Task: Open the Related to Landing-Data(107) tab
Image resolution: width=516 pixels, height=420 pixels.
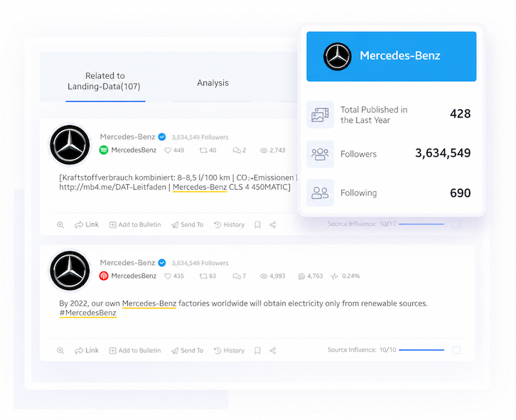Action: click(x=104, y=81)
